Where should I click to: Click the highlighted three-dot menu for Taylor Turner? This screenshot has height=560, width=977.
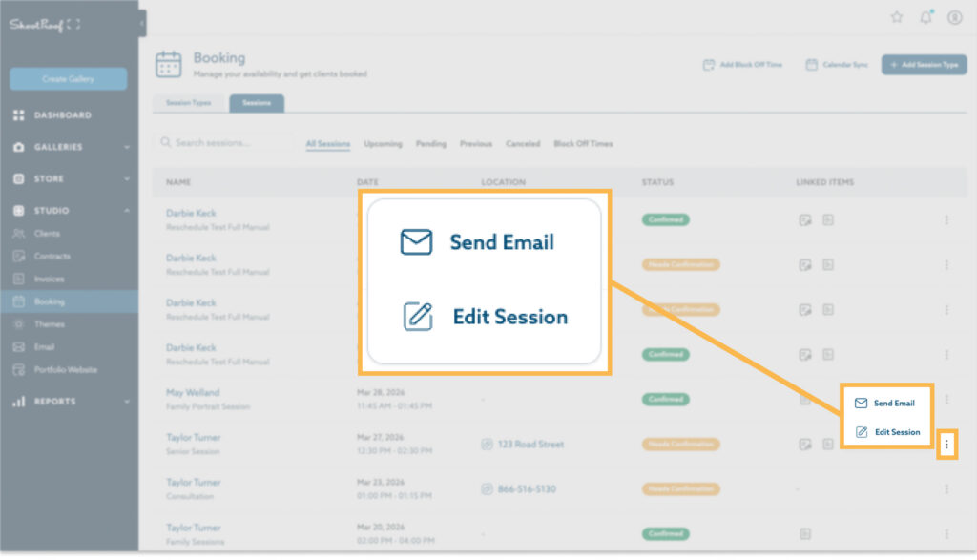(x=946, y=444)
